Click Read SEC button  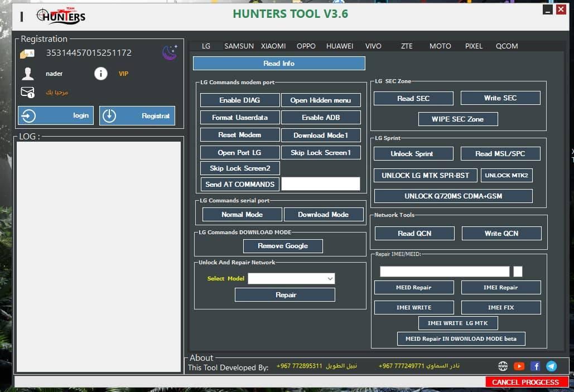(413, 98)
